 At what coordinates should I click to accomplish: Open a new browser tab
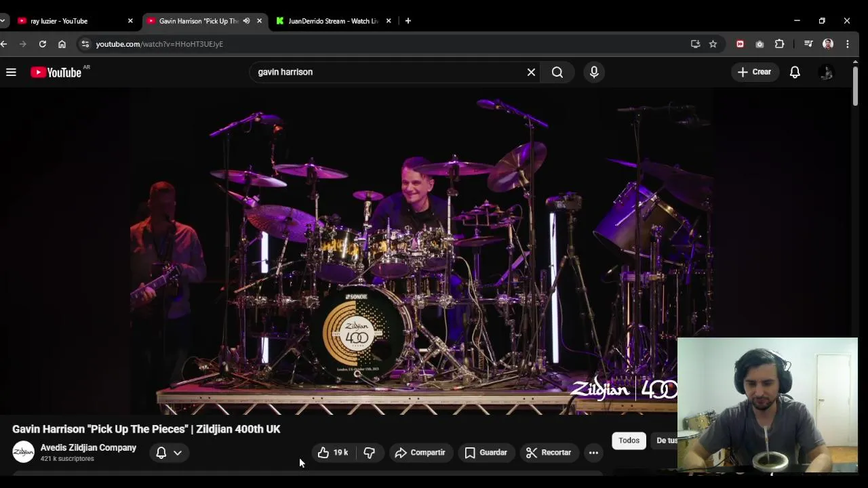(408, 21)
